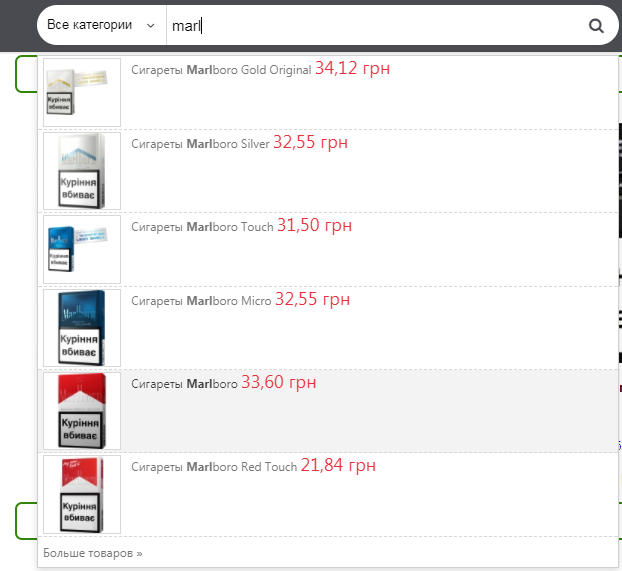Open Marlboro Micro pack thumbnail
The width and height of the screenshot is (622, 571).
[82, 328]
